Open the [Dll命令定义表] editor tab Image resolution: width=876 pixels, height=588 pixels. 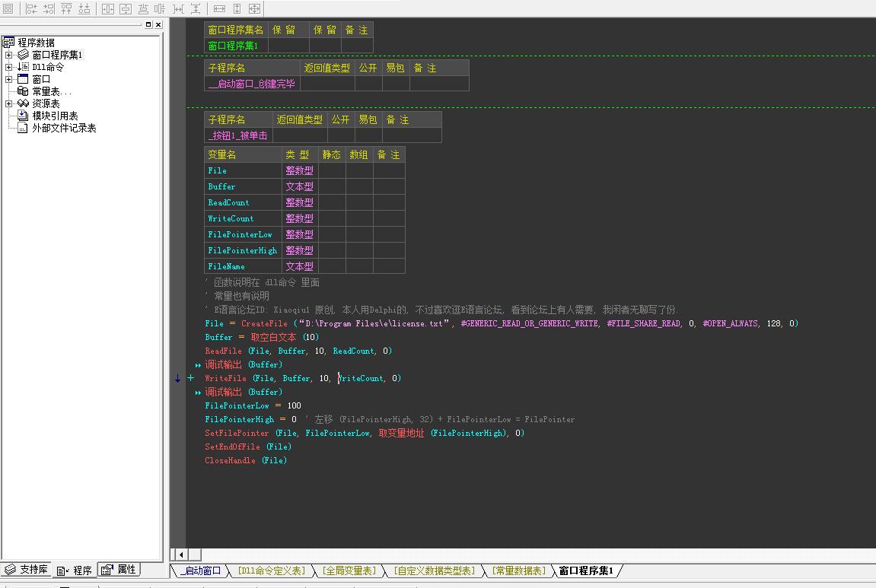(x=272, y=571)
